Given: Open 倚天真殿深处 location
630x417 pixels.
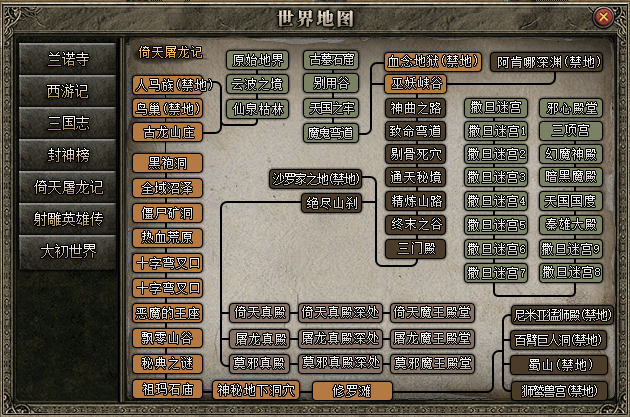Looking at the screenshot, I should (x=340, y=313).
